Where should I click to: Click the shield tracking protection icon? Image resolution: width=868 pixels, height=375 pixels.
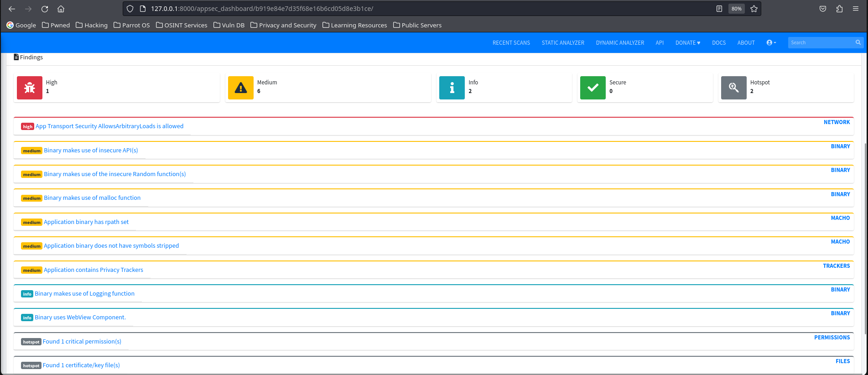coord(130,9)
